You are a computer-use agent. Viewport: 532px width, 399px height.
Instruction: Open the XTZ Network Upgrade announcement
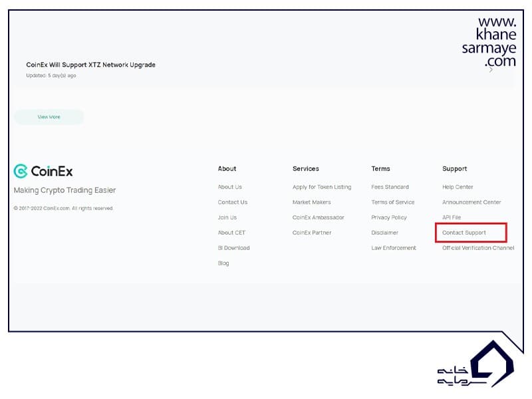91,65
